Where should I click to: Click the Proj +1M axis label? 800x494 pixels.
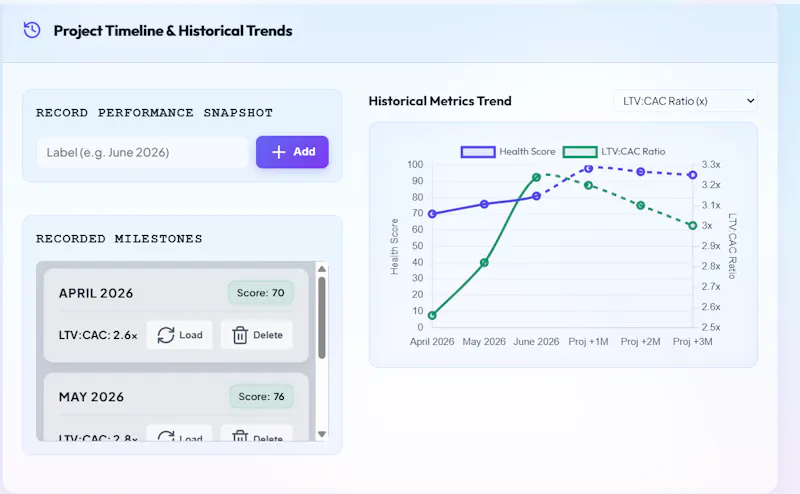tap(588, 341)
